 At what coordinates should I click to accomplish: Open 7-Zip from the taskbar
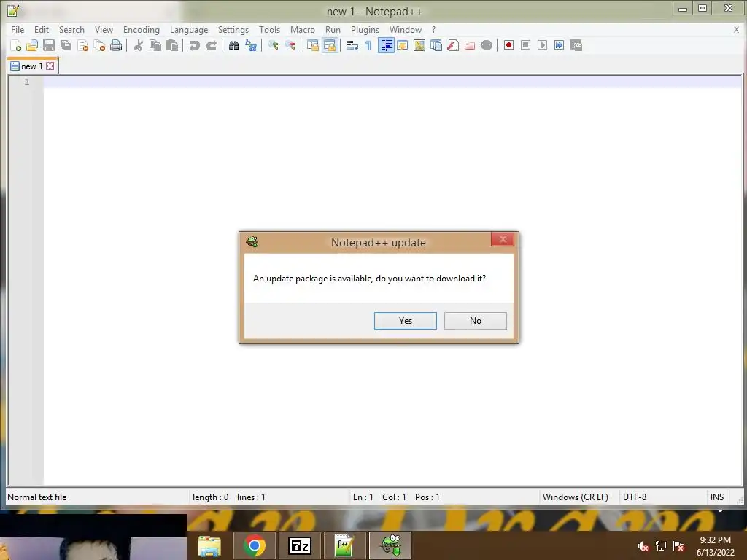[300, 545]
